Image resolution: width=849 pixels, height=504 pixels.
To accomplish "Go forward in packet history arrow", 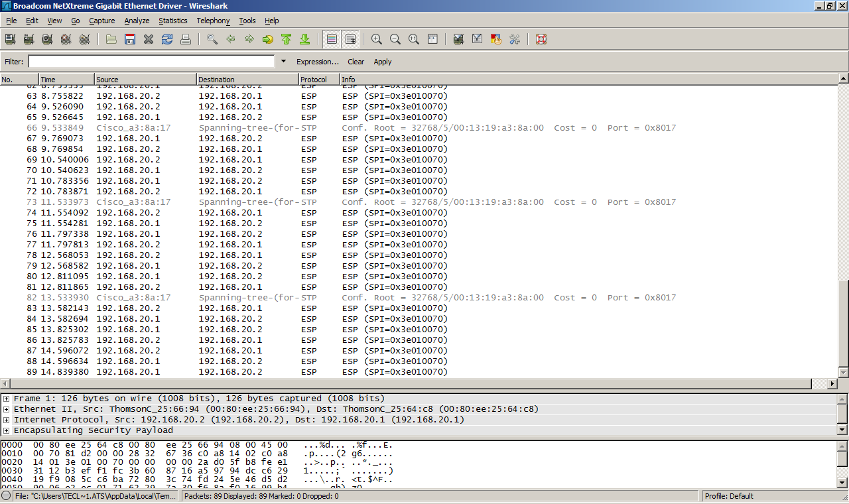I will [249, 39].
